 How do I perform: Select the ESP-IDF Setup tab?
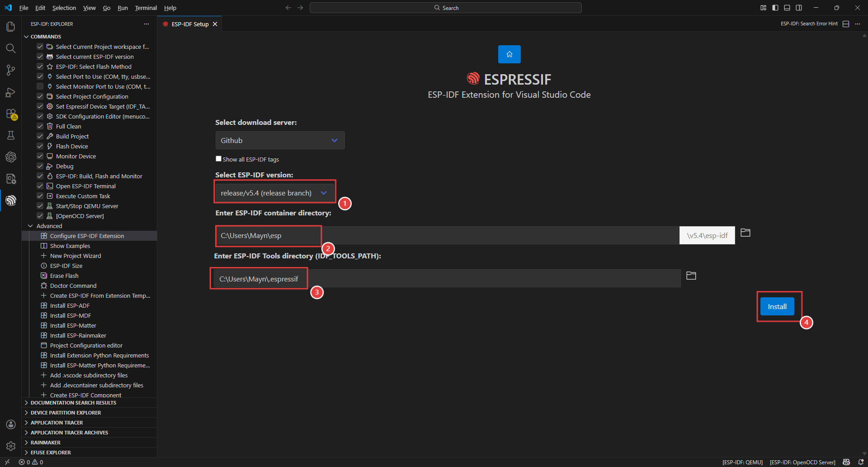(190, 24)
